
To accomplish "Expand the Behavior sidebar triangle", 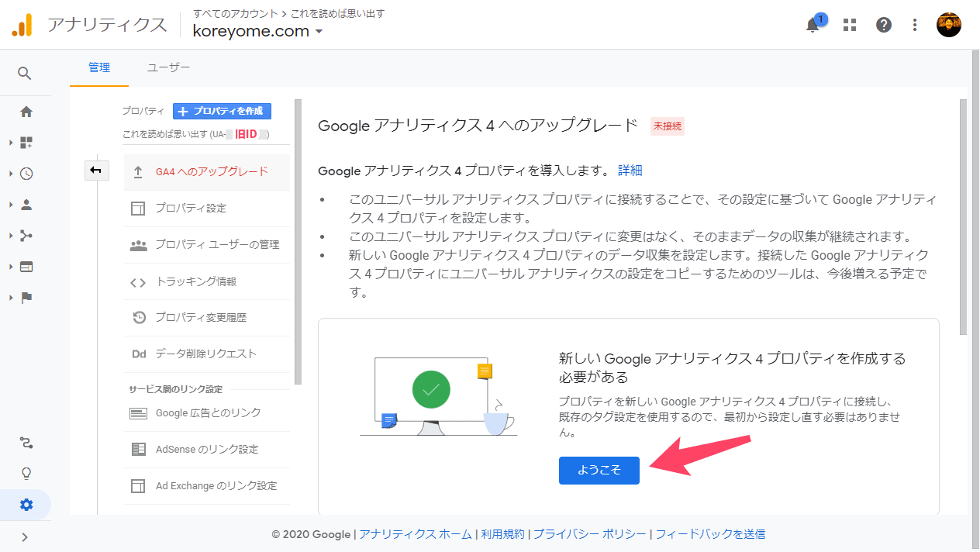I will [11, 267].
